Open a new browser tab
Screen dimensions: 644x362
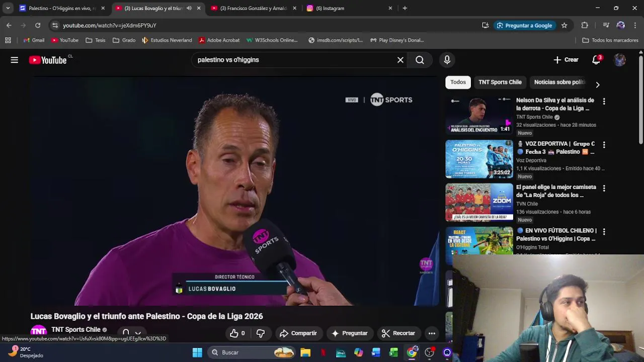[405, 8]
